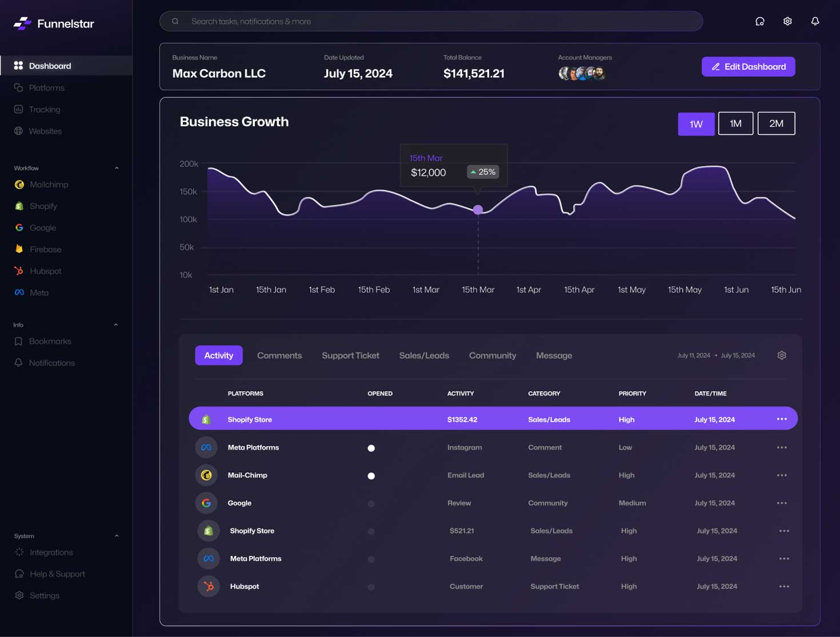Select the 2M time range
The height and width of the screenshot is (637, 840).
point(776,124)
